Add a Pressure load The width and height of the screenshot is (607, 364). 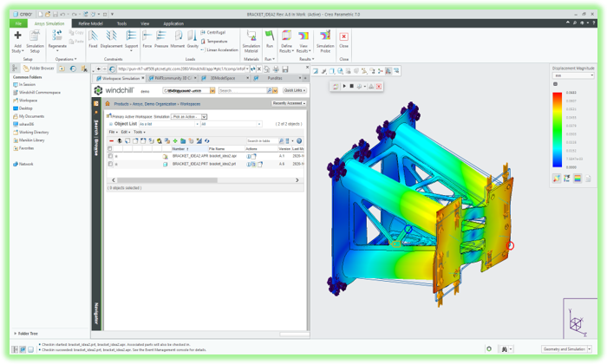click(161, 39)
